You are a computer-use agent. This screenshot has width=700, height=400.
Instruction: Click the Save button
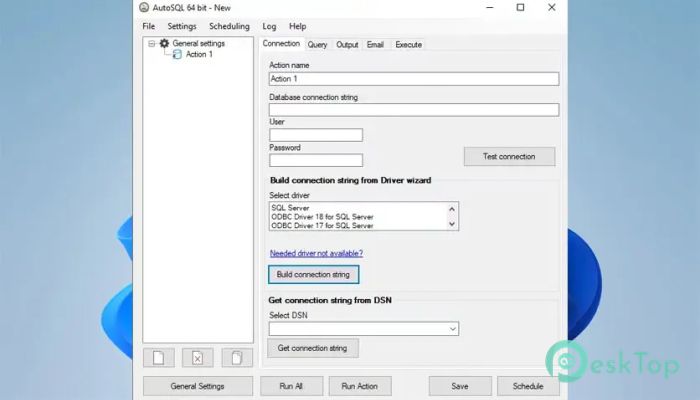460,386
